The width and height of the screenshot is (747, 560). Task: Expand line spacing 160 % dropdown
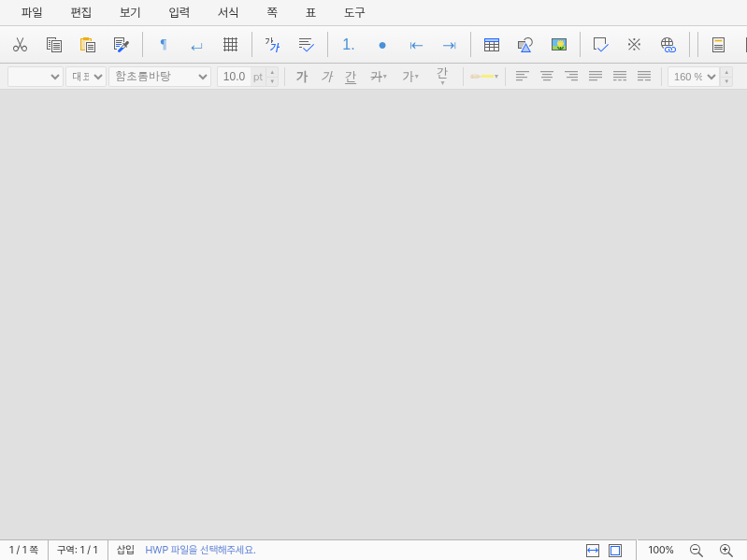point(694,77)
